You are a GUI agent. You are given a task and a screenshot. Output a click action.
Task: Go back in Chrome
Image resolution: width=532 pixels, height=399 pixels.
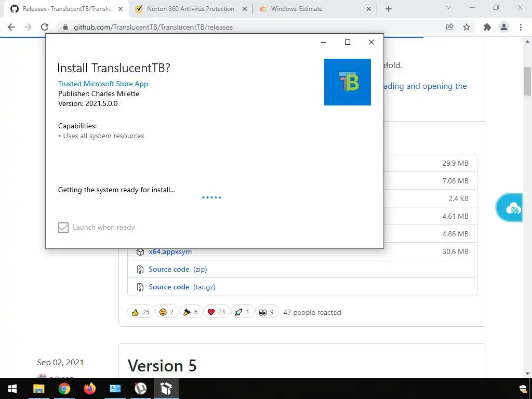[x=11, y=27]
